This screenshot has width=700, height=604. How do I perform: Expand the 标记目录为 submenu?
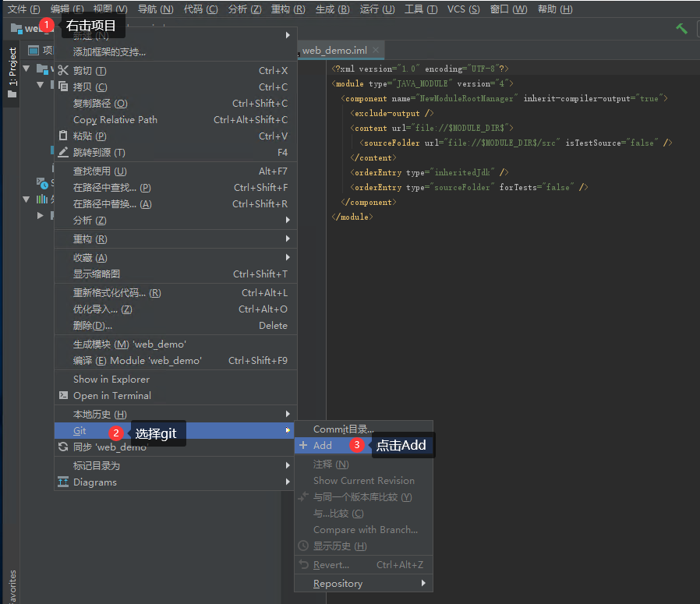tap(175, 465)
